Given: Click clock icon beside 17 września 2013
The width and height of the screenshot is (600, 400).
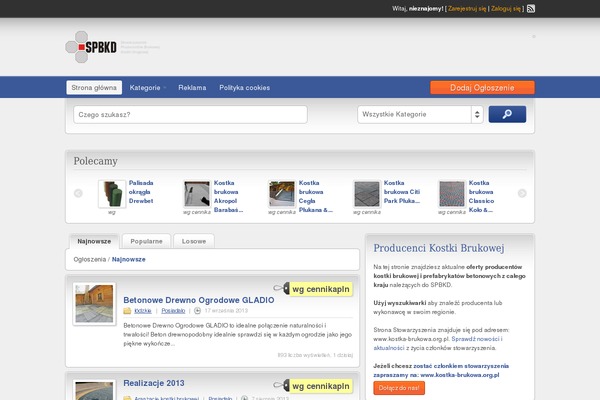Looking at the screenshot, I should click(x=197, y=311).
